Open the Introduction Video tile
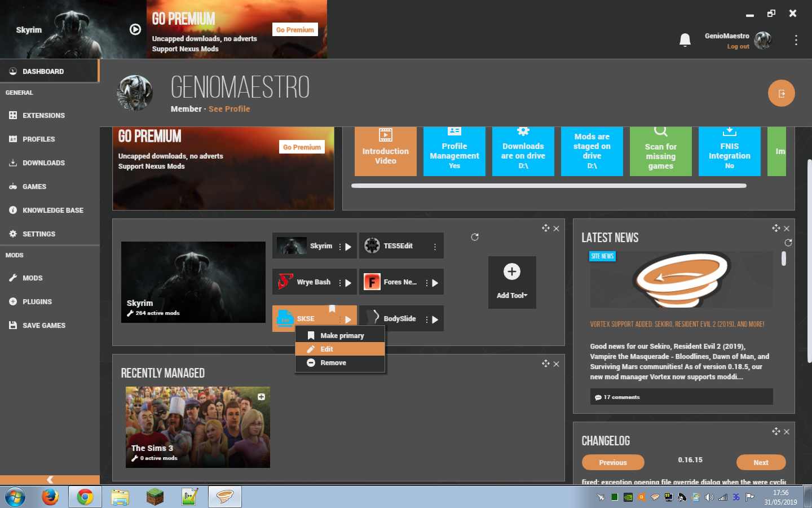Image resolution: width=812 pixels, height=508 pixels. pos(386,151)
